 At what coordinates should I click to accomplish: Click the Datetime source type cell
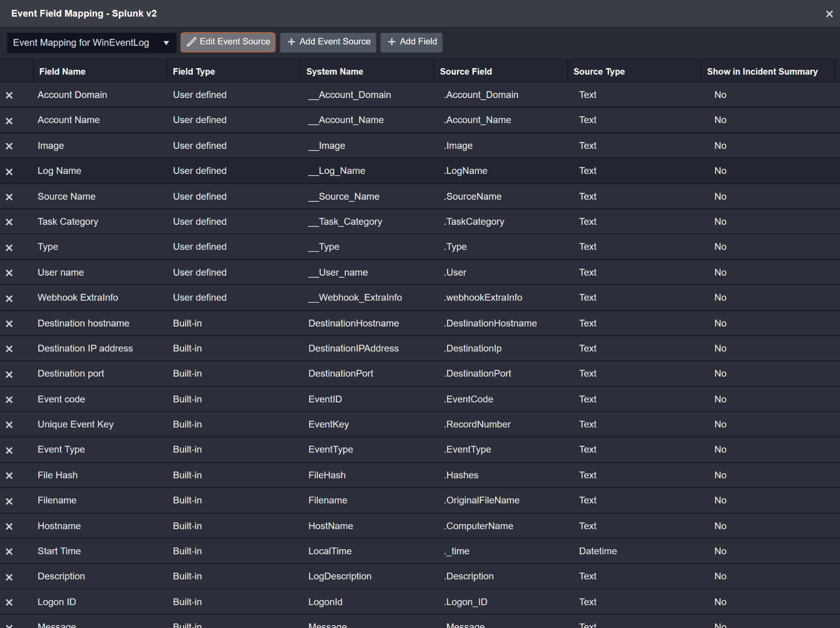pyautogui.click(x=598, y=551)
